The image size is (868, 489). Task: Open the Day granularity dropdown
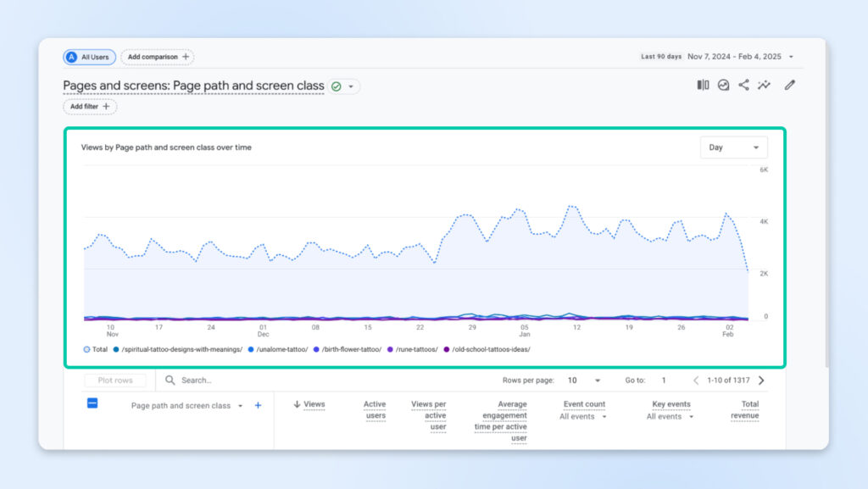pos(733,147)
